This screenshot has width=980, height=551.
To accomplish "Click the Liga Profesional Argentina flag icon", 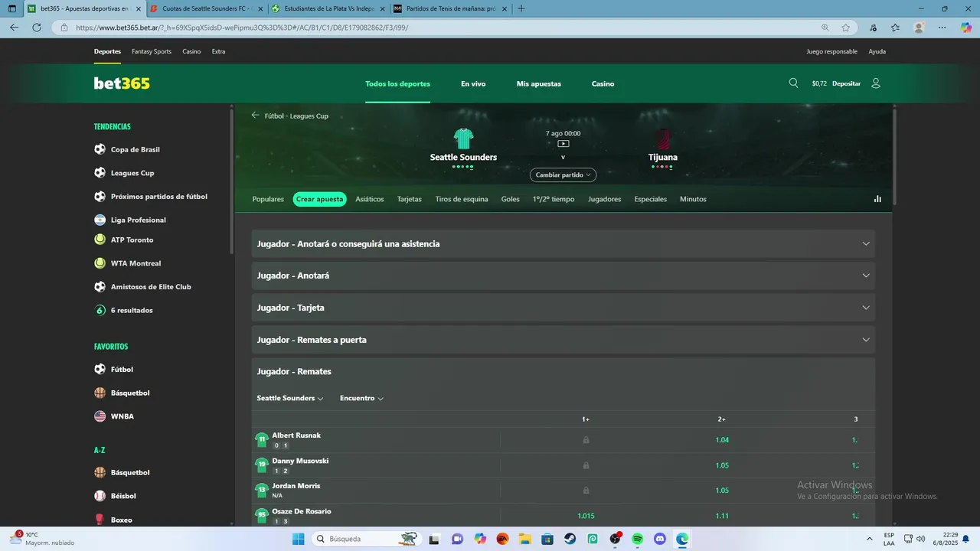I will tap(100, 220).
